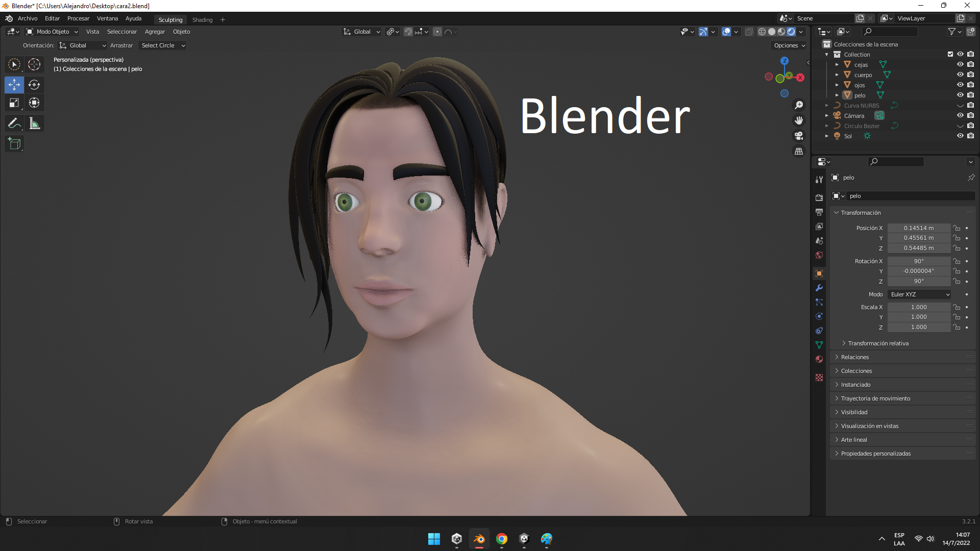Screen dimensions: 980x551
Task: Pick the Measure tool
Action: point(34,123)
